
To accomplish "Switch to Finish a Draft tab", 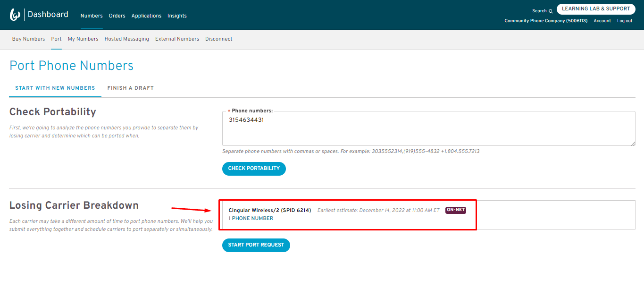I will [130, 88].
